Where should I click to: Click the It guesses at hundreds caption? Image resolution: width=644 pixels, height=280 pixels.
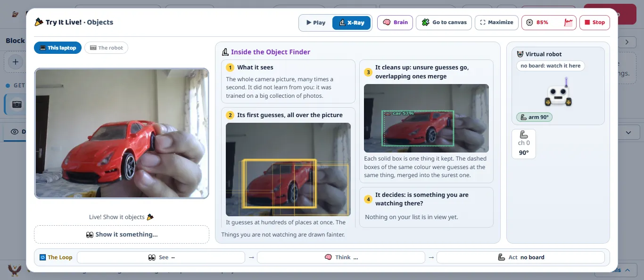286,222
